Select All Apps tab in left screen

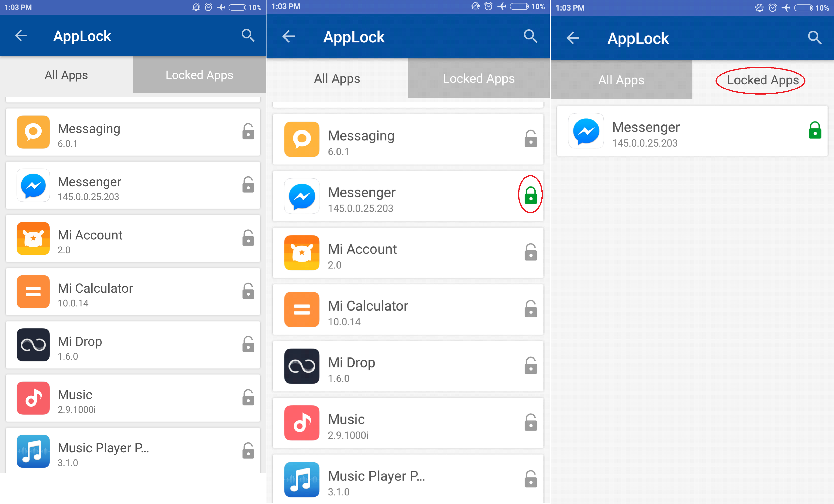coord(66,75)
